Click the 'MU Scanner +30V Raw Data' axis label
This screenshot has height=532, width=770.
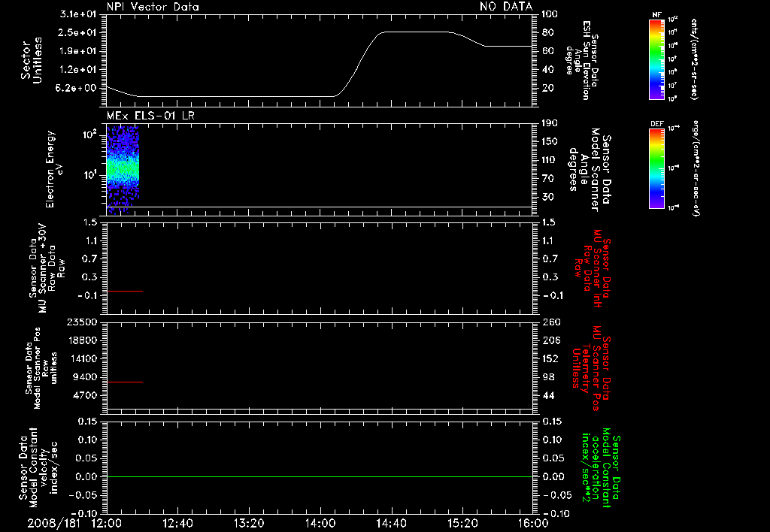coord(47,270)
